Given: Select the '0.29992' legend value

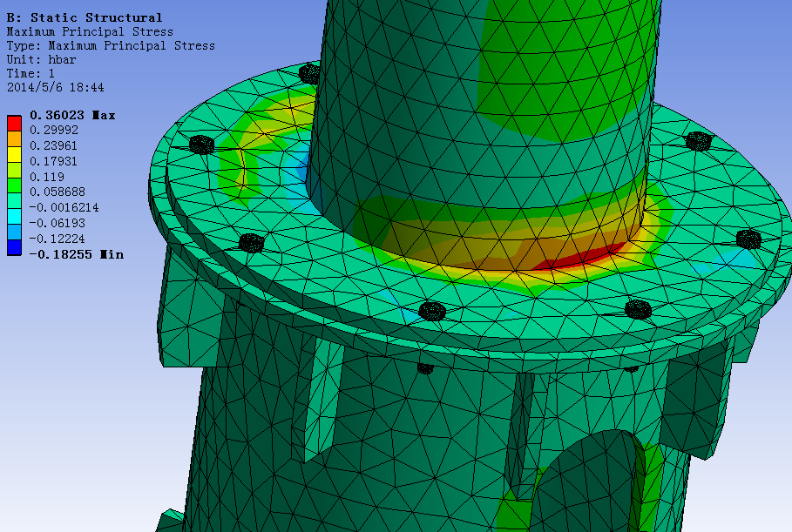Looking at the screenshot, I should (54, 131).
